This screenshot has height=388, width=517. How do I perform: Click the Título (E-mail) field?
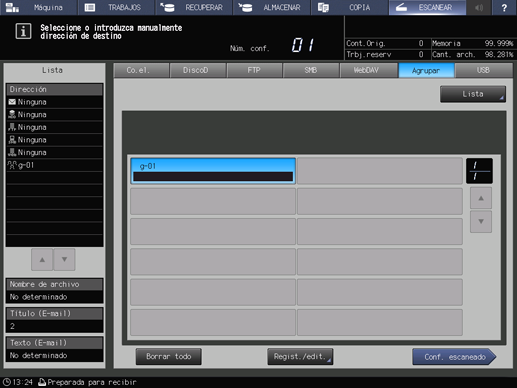pos(55,320)
